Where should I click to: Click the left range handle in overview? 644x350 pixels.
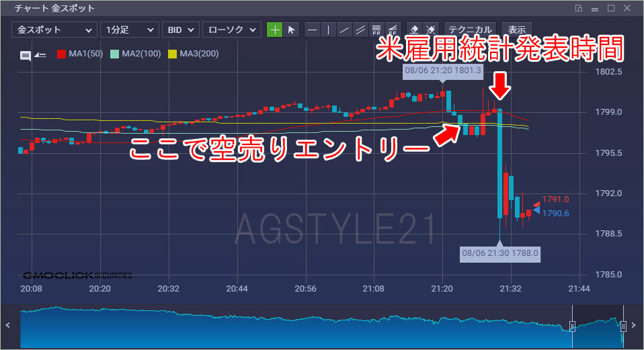[572, 326]
